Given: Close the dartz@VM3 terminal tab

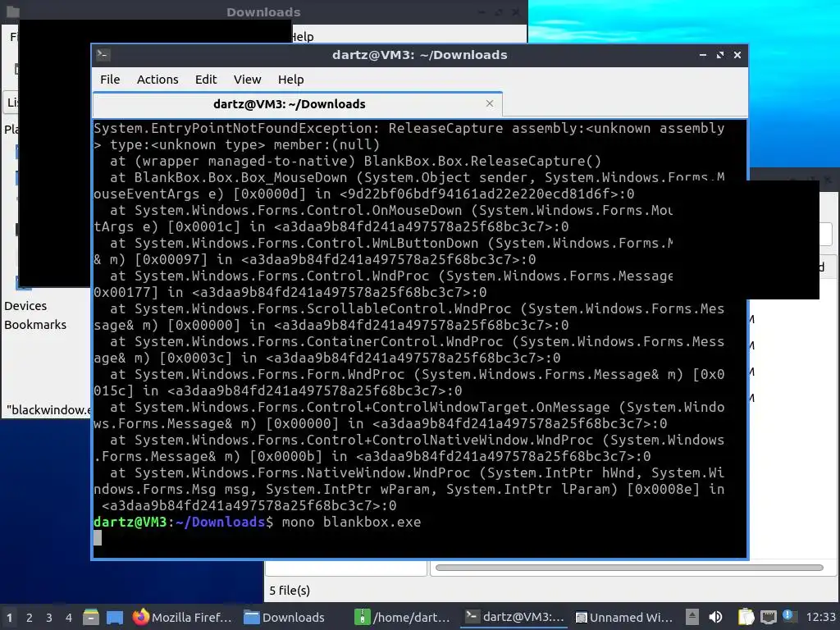Looking at the screenshot, I should click(489, 103).
